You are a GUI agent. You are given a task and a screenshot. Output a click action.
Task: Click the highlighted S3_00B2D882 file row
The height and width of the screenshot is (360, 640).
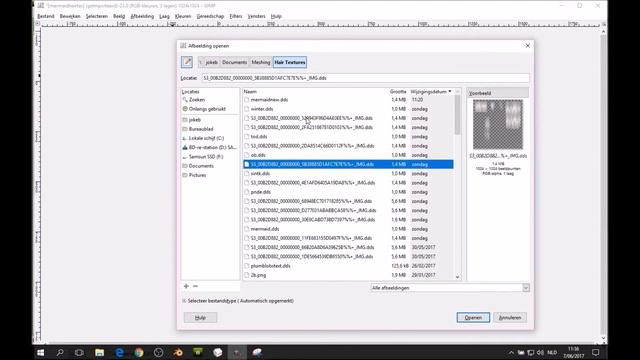tap(348, 164)
